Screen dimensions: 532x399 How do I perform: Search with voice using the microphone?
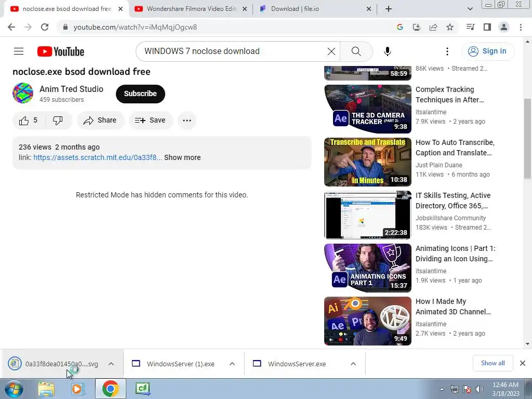pos(388,51)
